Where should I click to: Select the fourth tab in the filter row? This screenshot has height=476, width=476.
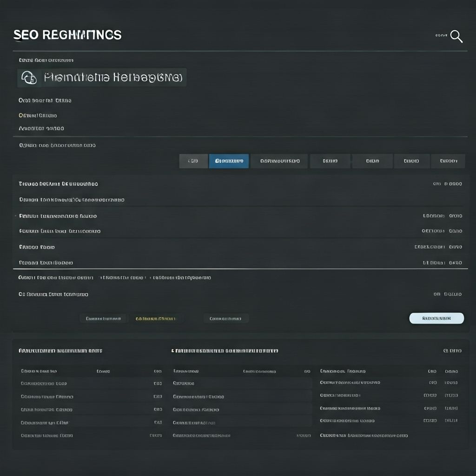330,161
